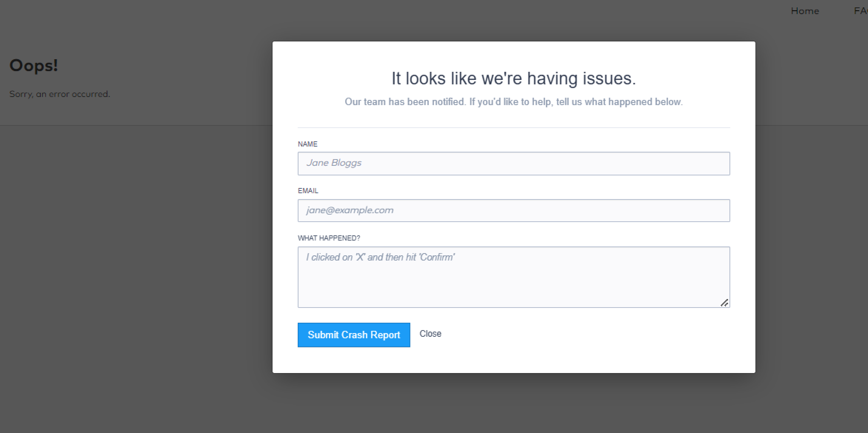Select the What Happened text area

(x=514, y=281)
